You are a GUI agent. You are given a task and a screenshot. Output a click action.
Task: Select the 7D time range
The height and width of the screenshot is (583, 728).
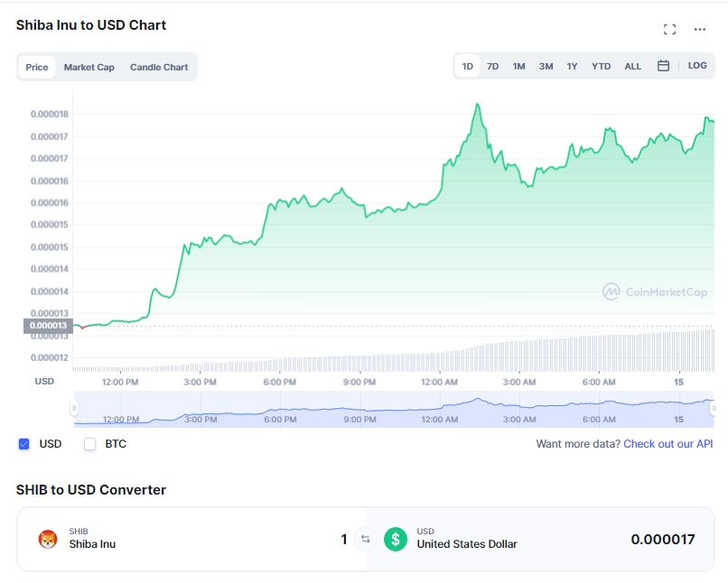click(492, 66)
